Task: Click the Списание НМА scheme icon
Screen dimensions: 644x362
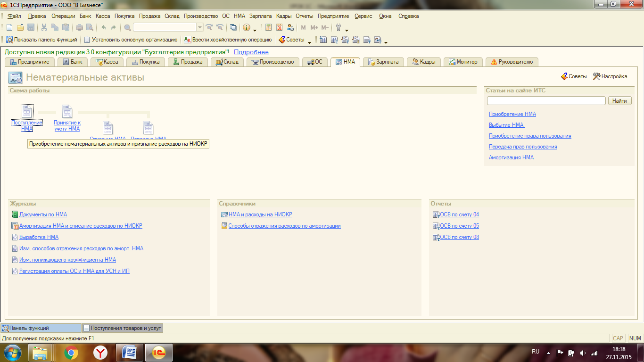Action: coord(108,128)
